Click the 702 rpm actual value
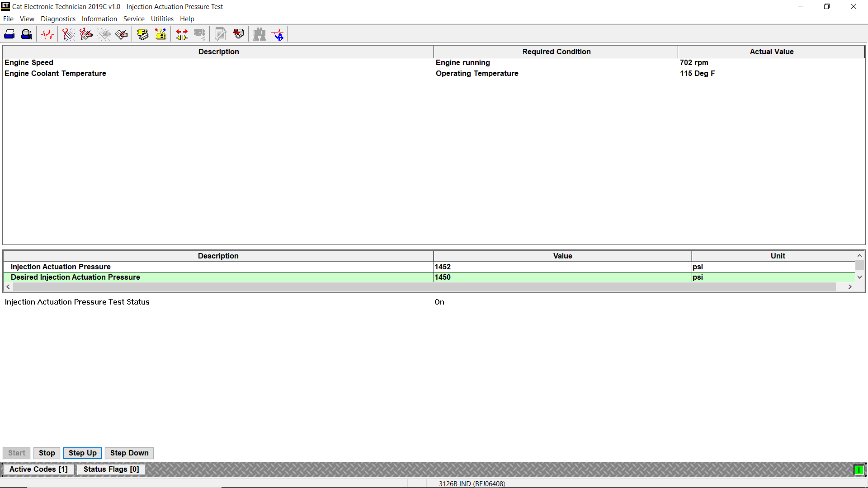The image size is (868, 488). (x=694, y=63)
